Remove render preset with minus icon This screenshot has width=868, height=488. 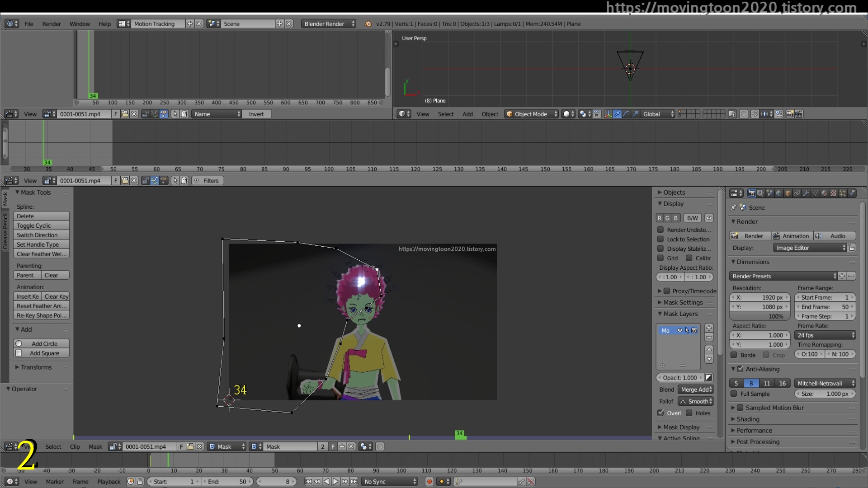point(851,276)
